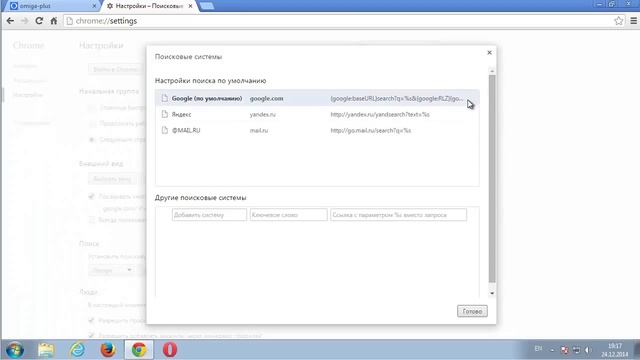Click the dialog vertical scrollbar thumb
The width and height of the screenshot is (640, 360).
(x=492, y=179)
